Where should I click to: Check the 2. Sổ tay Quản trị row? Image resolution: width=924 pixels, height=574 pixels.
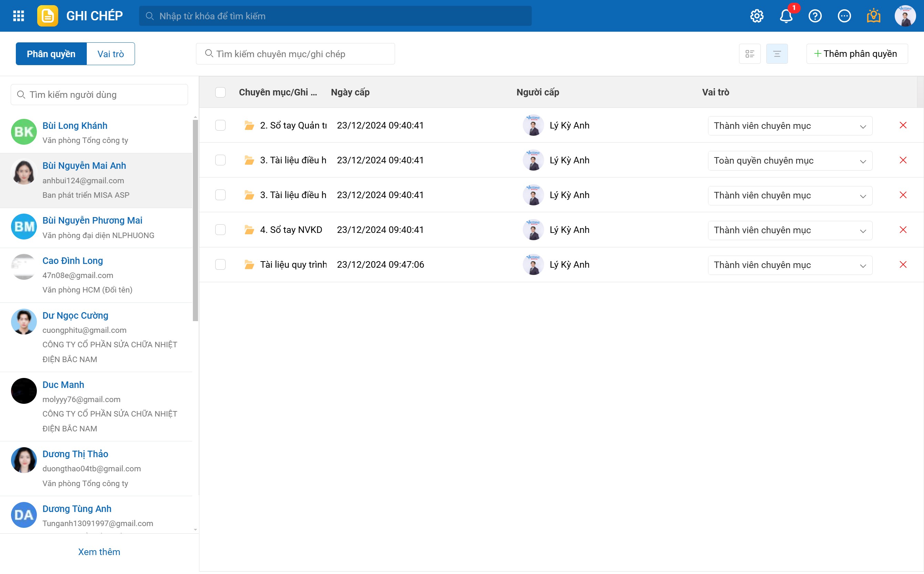(x=220, y=125)
